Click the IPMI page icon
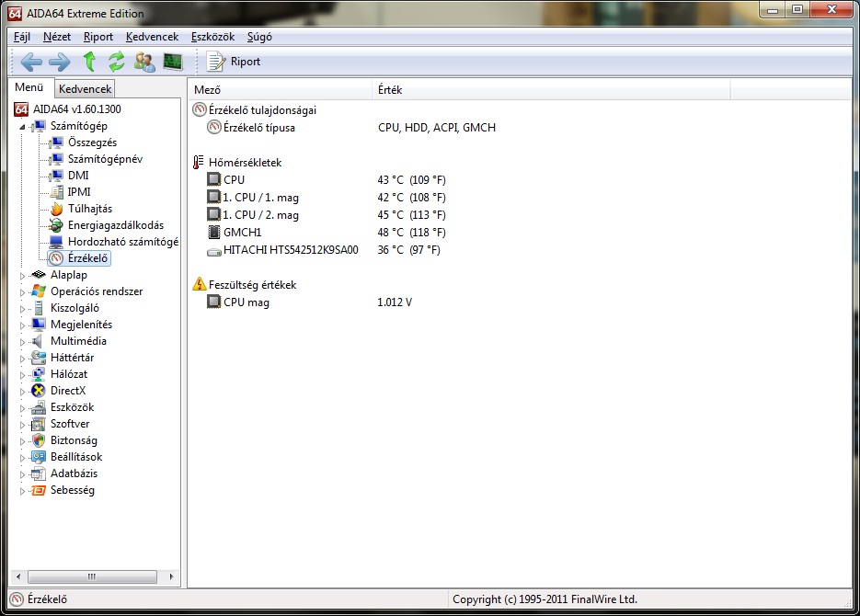Screen dimensions: 860x616 [56, 192]
